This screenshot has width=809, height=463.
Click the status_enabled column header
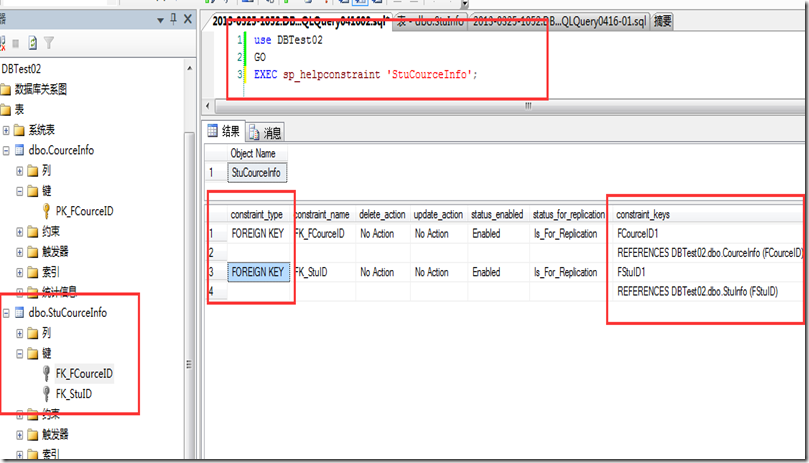pos(498,214)
